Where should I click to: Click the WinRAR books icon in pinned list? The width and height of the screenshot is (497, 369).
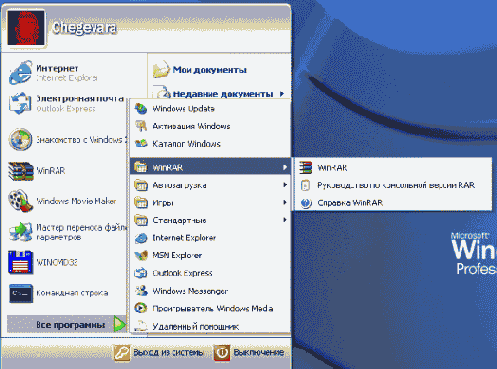pos(21,171)
